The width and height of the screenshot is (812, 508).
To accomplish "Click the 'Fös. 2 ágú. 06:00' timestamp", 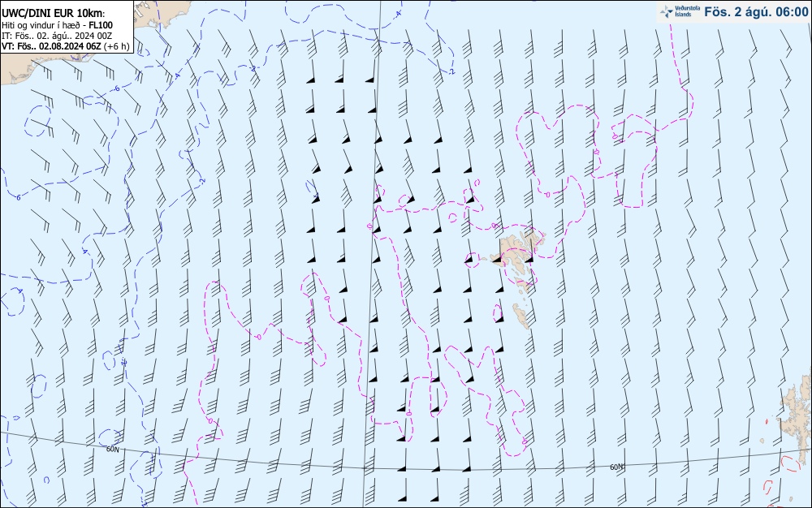I will (x=756, y=12).
